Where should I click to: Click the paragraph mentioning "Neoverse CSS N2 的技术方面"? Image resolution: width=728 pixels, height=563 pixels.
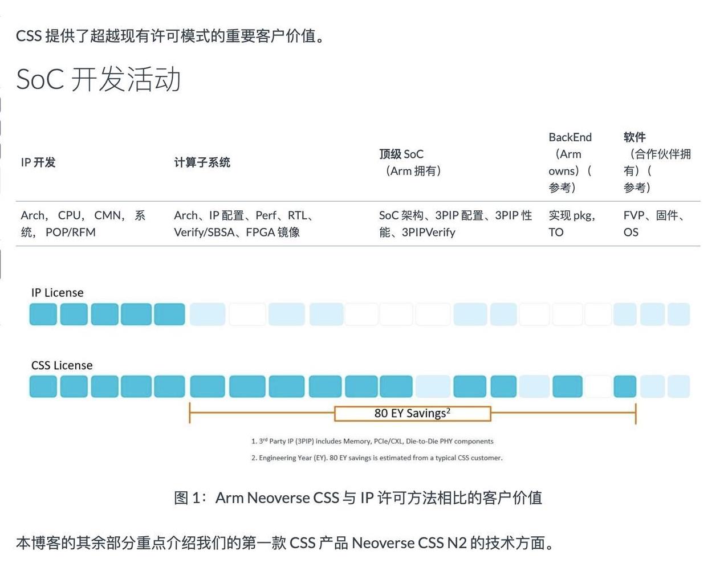286,543
